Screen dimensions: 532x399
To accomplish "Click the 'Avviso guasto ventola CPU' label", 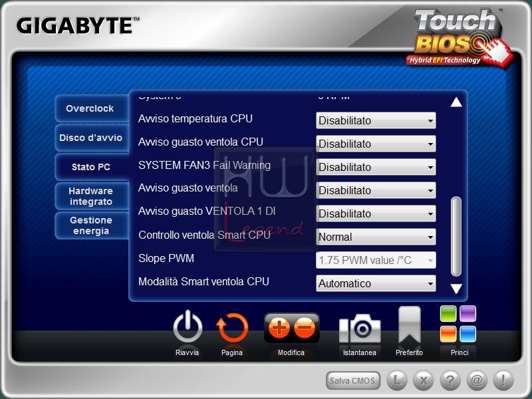I will tap(201, 142).
